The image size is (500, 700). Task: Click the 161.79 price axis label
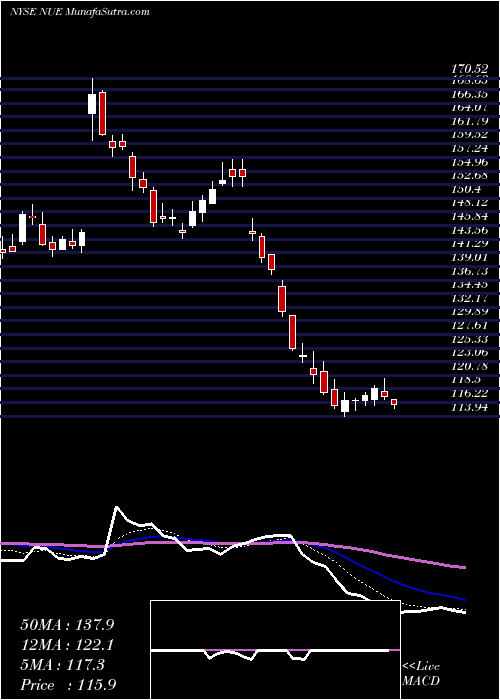(x=471, y=121)
